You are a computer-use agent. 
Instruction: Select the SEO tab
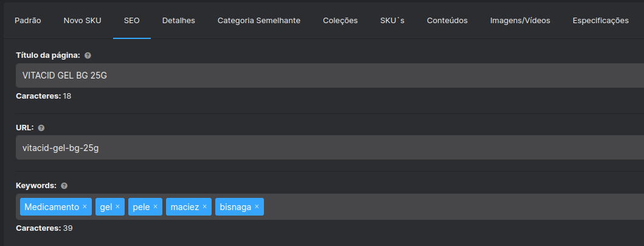[132, 21]
